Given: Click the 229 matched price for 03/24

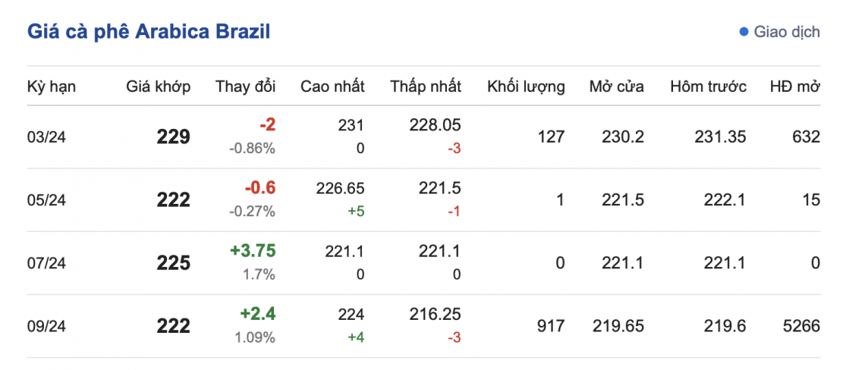Looking at the screenshot, I should click(x=174, y=137).
